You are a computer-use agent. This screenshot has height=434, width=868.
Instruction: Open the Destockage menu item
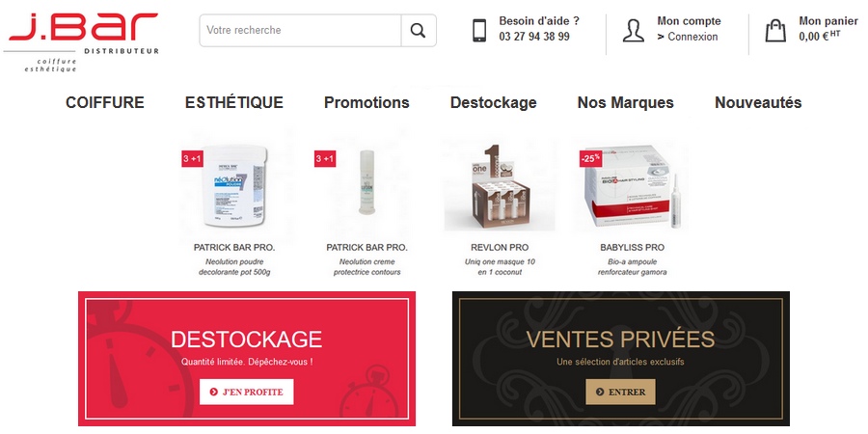click(493, 103)
